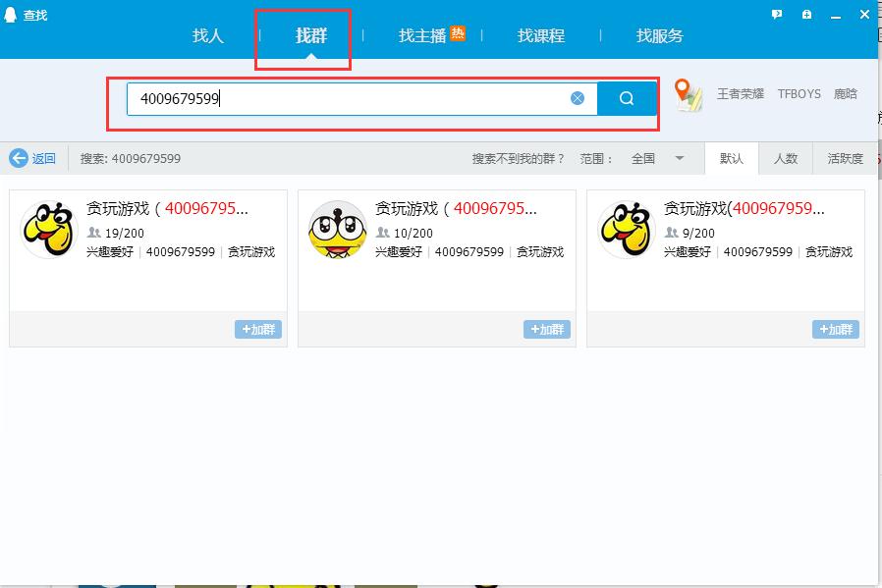The image size is (882, 588).
Task: Click 兴趣爱好 tag on the 10/200 group
Action: point(398,252)
